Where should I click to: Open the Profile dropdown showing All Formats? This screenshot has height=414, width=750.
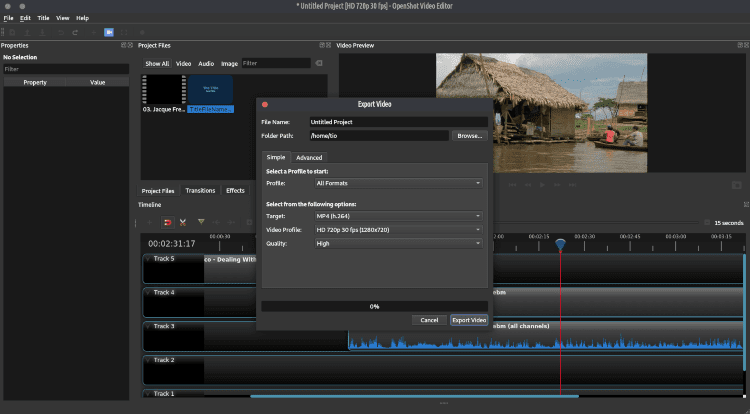(398, 183)
